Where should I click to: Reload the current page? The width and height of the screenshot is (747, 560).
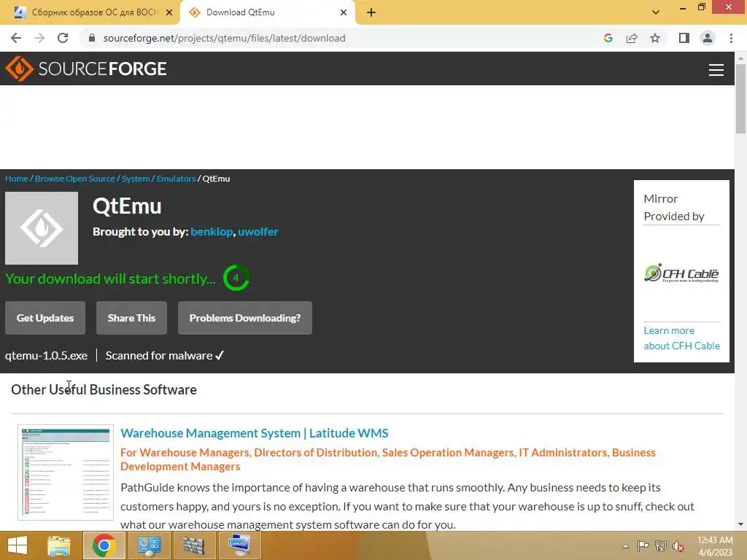click(63, 38)
